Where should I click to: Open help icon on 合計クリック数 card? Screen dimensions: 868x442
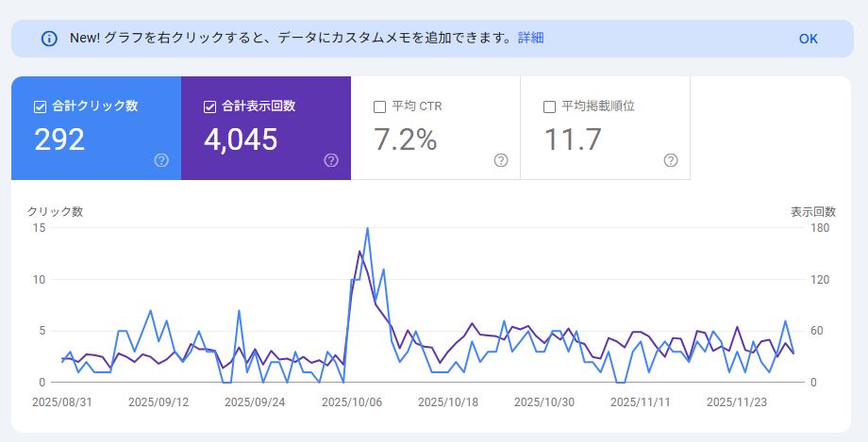point(161,160)
